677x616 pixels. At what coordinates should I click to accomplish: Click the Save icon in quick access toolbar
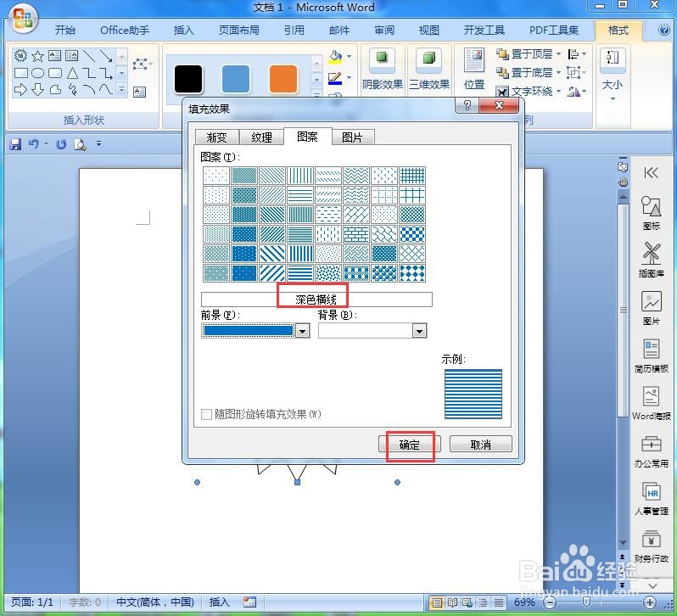[15, 143]
